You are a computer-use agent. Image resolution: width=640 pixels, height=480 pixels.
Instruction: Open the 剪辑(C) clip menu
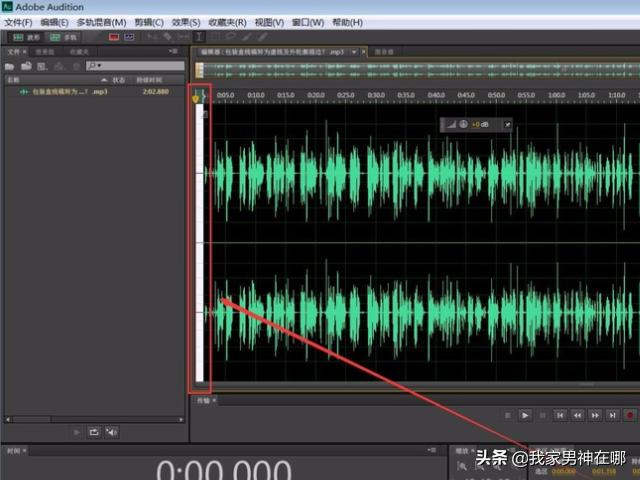click(150, 22)
